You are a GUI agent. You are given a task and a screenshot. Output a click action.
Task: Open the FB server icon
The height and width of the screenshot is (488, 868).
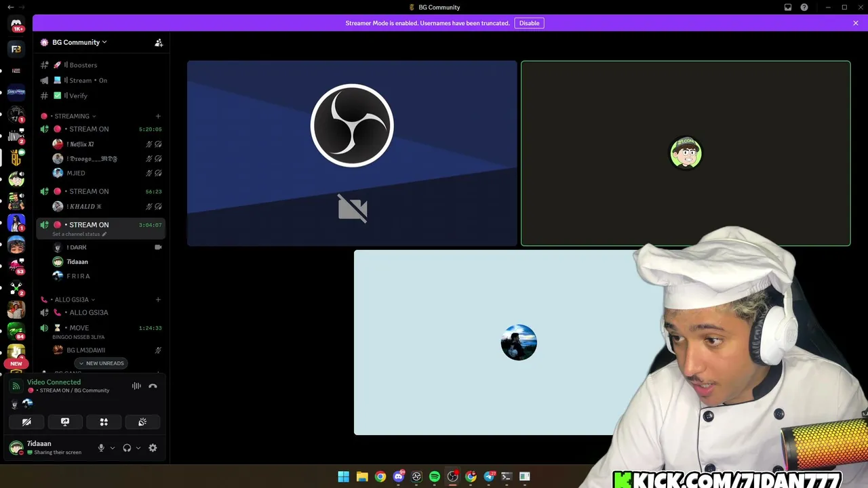pos(16,49)
